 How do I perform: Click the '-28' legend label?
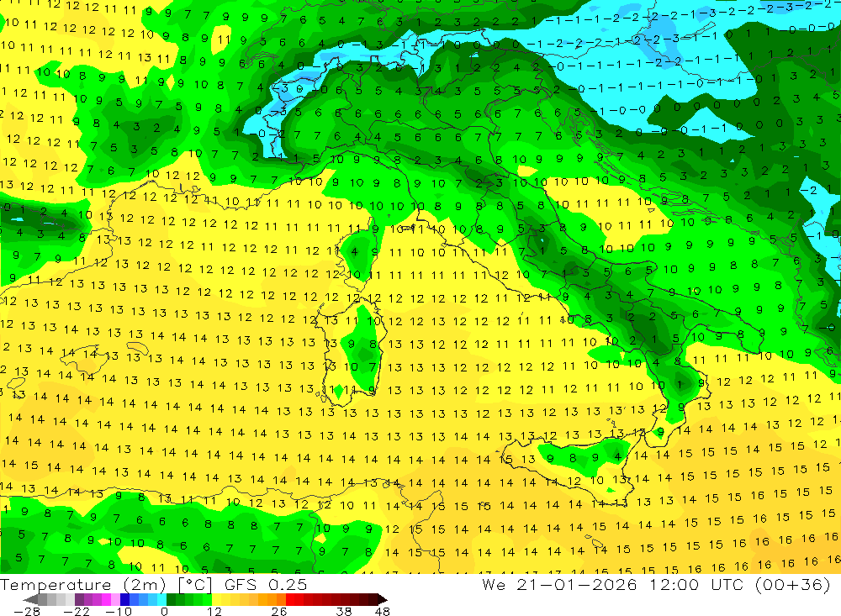[27, 612]
